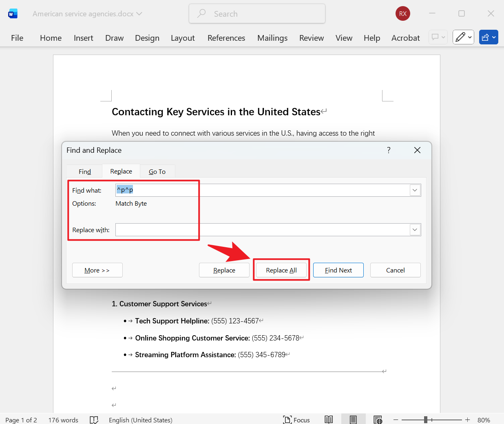Viewport: 504px width, 424px height.
Task: Open the proofing spell check icon
Action: point(94,420)
